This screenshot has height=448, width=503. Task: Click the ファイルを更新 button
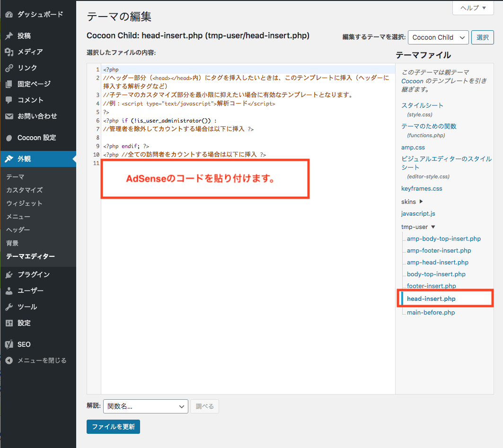click(x=113, y=427)
